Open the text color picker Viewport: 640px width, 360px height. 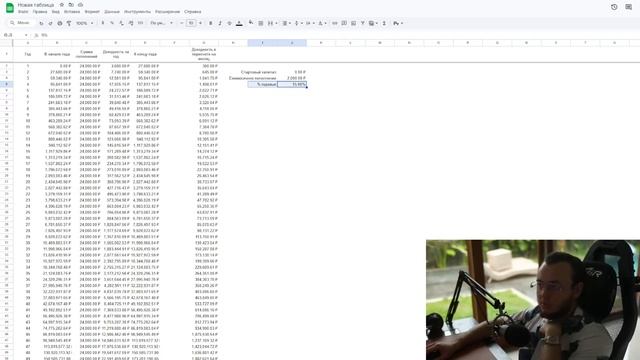click(x=239, y=23)
